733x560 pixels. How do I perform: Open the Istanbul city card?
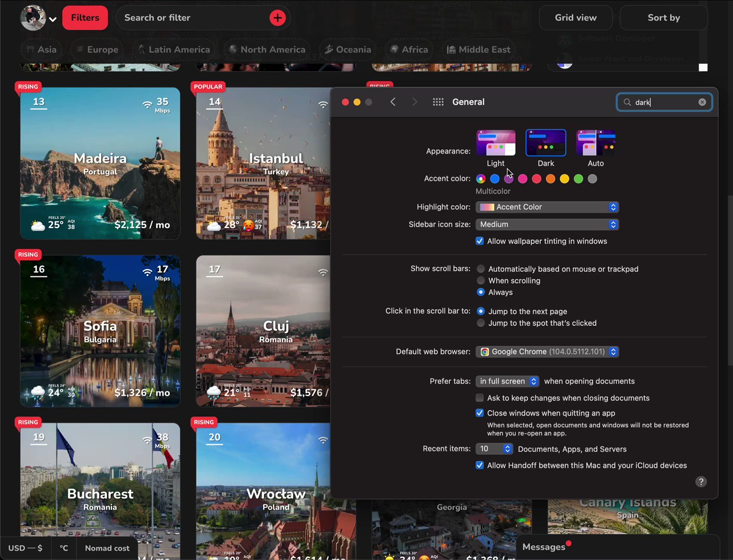(x=264, y=163)
